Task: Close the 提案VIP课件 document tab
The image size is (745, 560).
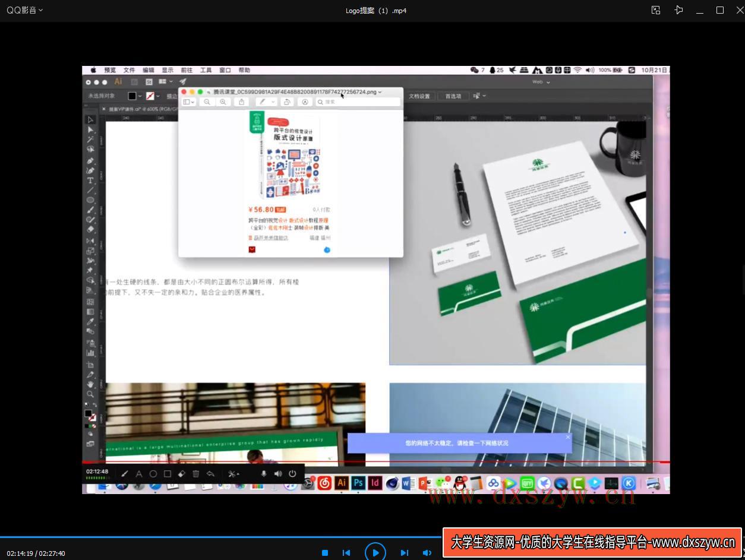Action: pyautogui.click(x=104, y=109)
